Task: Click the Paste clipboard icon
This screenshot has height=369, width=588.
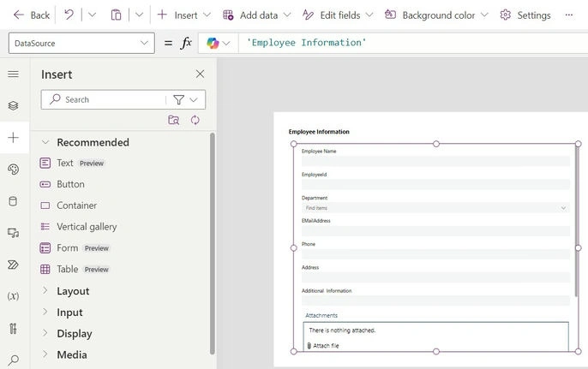Action: (x=116, y=15)
